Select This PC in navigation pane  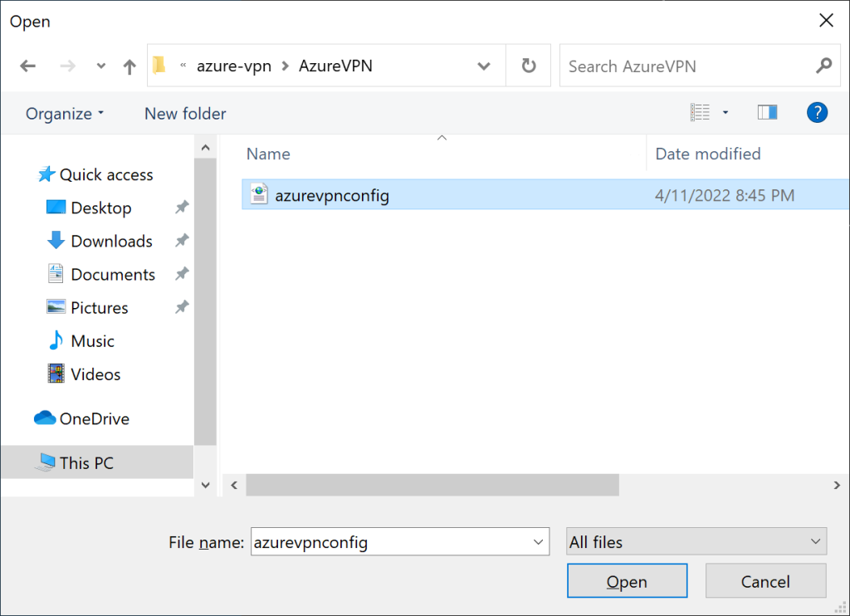tap(97, 462)
